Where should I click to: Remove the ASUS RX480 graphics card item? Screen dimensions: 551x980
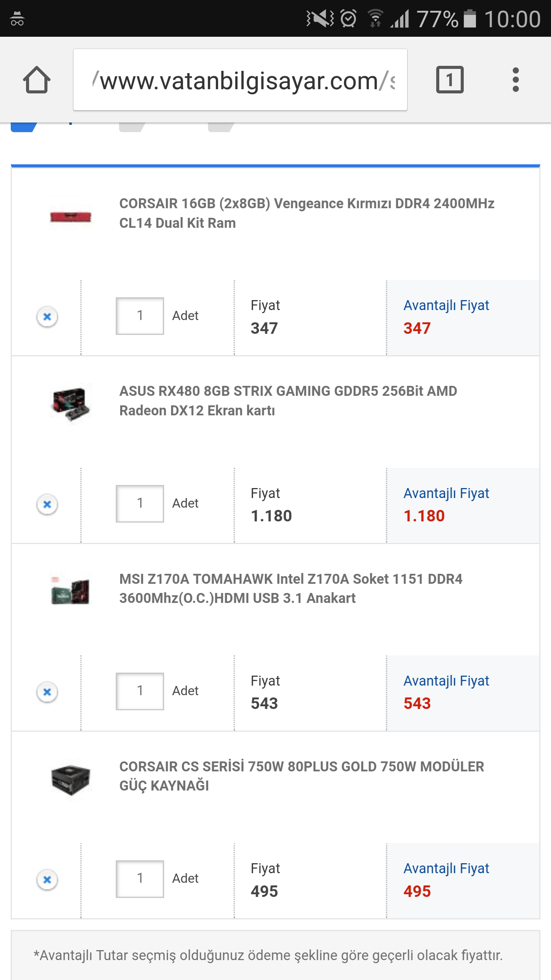pyautogui.click(x=47, y=504)
